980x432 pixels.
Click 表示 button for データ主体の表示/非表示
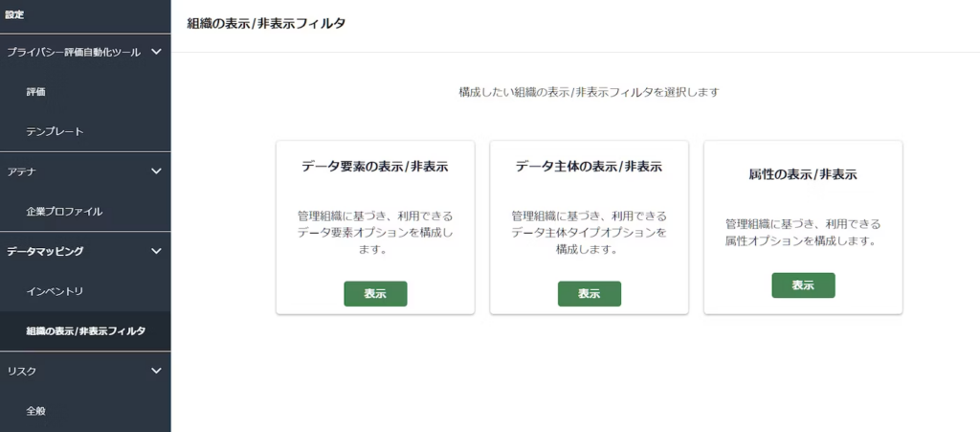pos(589,294)
